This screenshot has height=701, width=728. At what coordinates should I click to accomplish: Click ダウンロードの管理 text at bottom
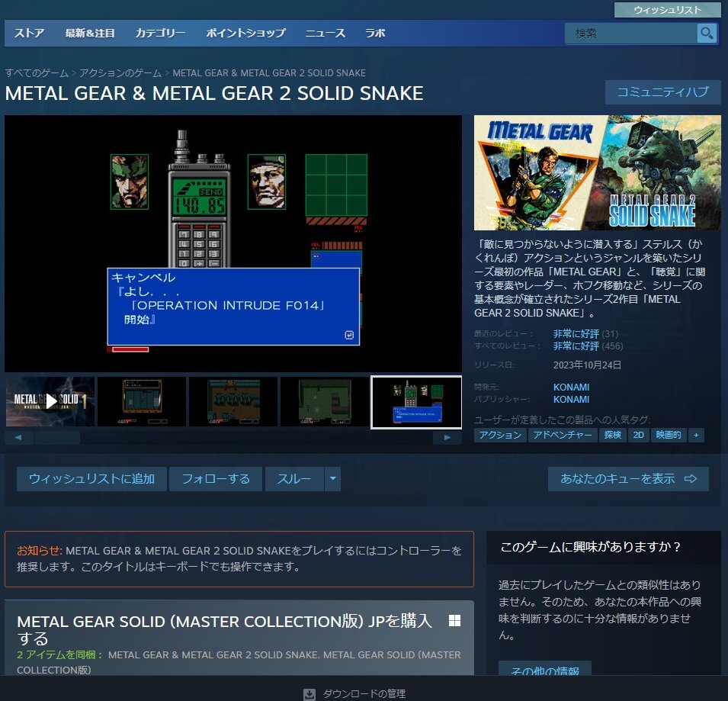coord(364,694)
